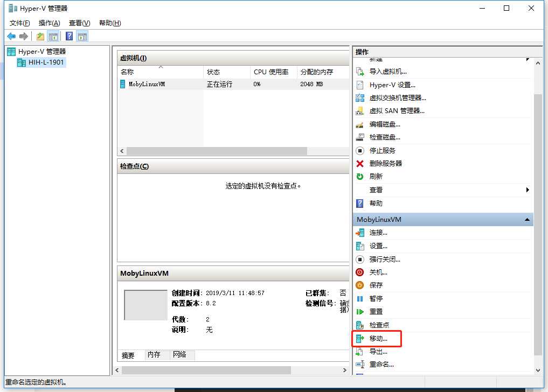Click the blue question mark toolbar icon
Image resolution: width=548 pixels, height=392 pixels.
click(x=69, y=36)
